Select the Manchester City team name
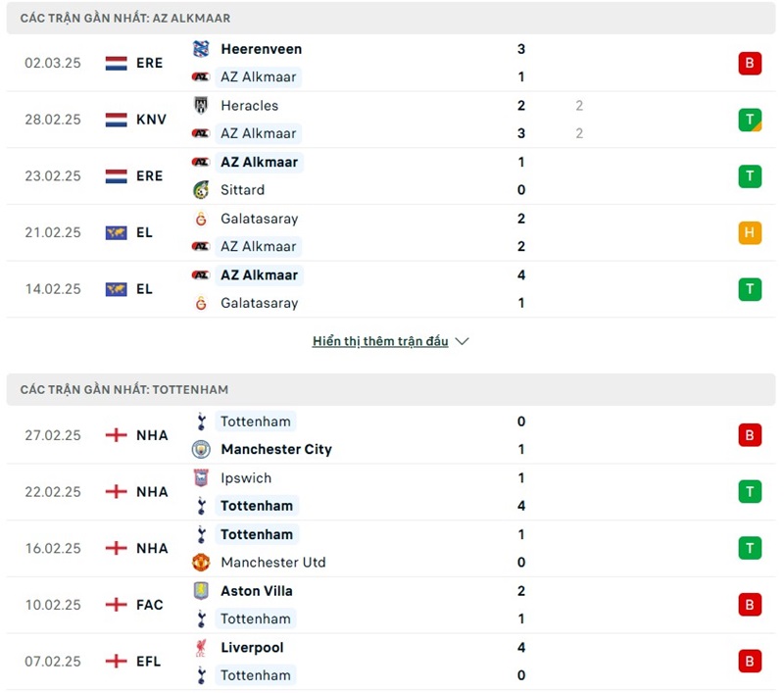Image resolution: width=784 pixels, height=693 pixels. (x=275, y=450)
